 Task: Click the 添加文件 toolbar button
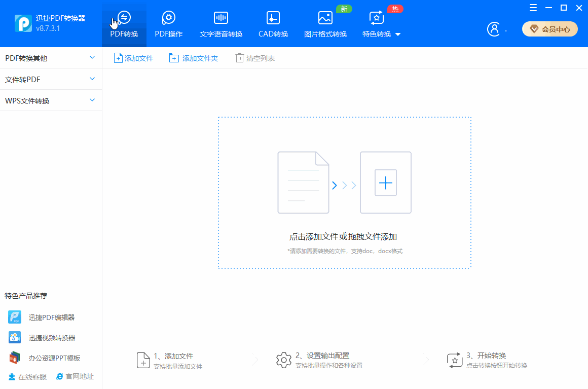[133, 58]
